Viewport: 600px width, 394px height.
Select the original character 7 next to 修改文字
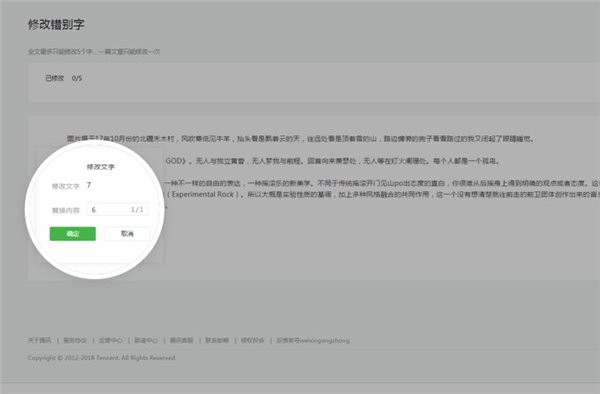89,185
